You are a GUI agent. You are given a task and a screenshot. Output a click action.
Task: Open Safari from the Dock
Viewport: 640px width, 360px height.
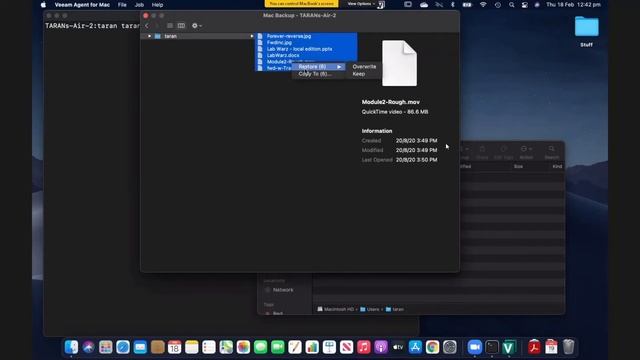pyautogui.click(x=123, y=347)
